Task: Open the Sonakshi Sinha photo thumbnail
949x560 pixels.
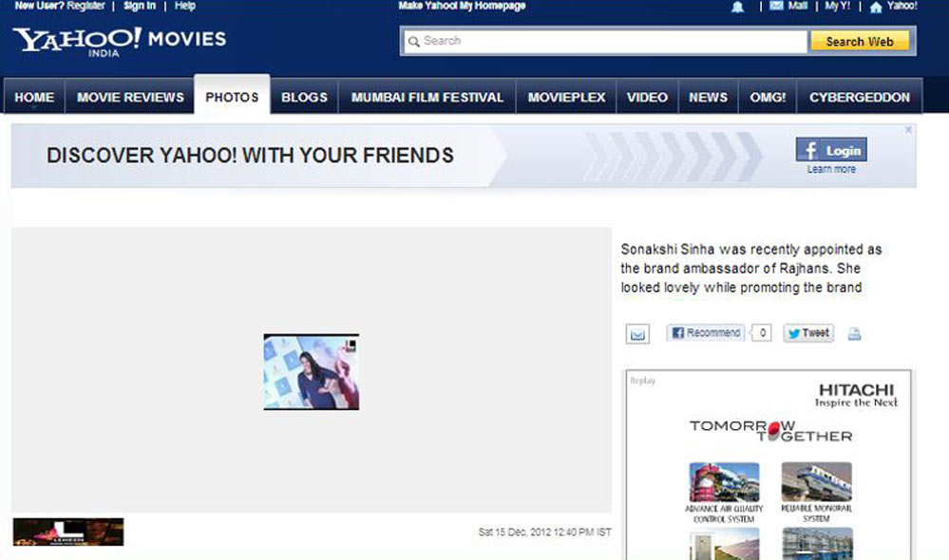Action: pos(311,372)
